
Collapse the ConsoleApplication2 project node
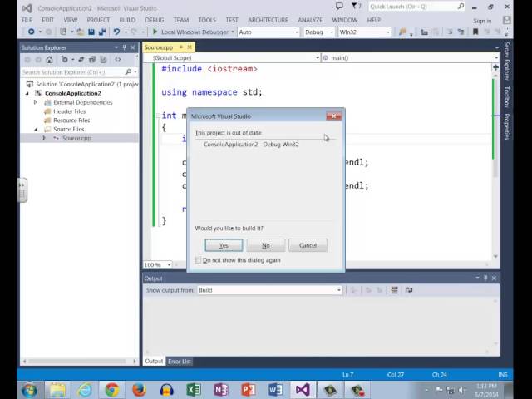coord(27,93)
